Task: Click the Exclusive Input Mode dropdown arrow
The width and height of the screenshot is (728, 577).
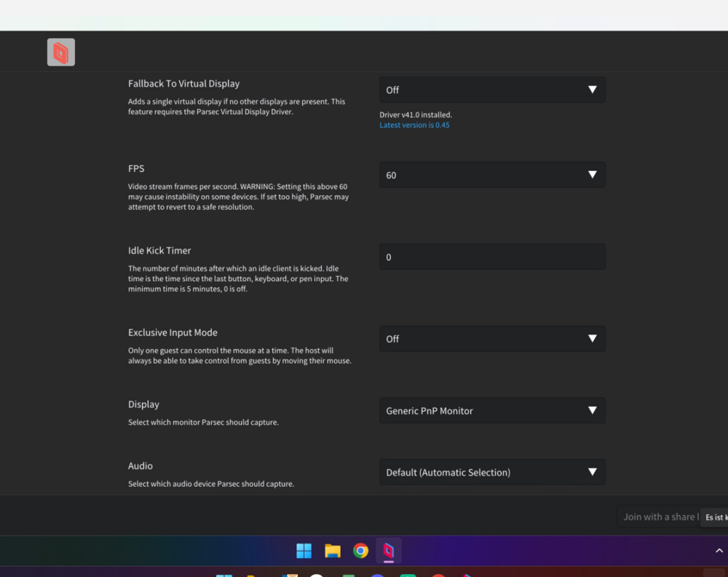Action: pyautogui.click(x=593, y=339)
